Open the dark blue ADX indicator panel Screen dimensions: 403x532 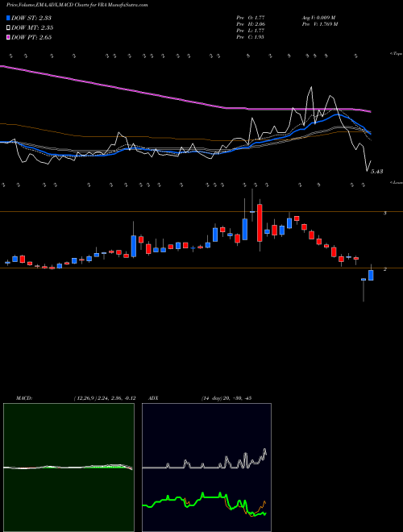click(206, 468)
